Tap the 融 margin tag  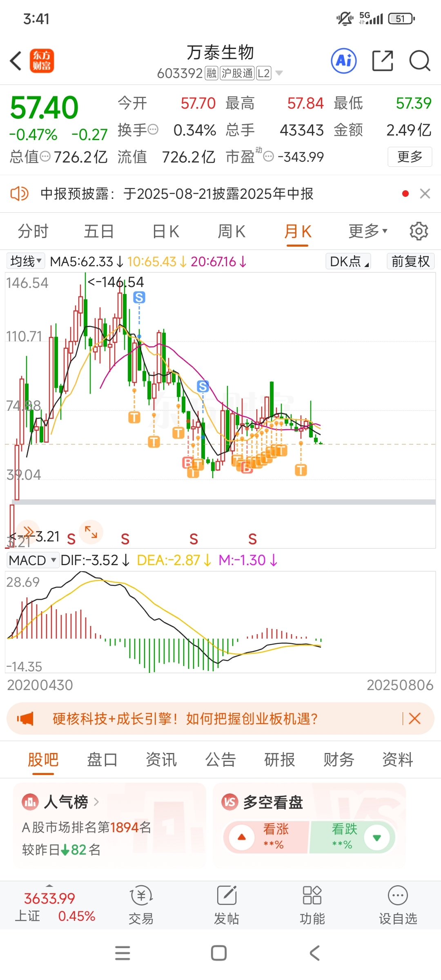(212, 73)
